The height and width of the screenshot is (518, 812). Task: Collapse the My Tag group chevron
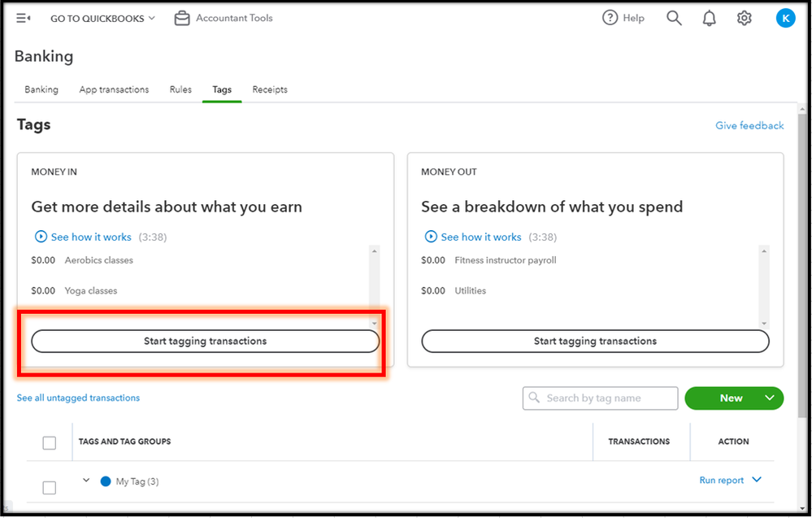coord(86,481)
